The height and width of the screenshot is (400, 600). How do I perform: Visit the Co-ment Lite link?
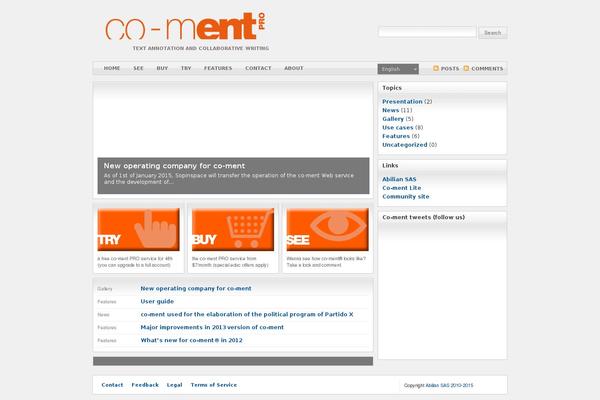[401, 188]
